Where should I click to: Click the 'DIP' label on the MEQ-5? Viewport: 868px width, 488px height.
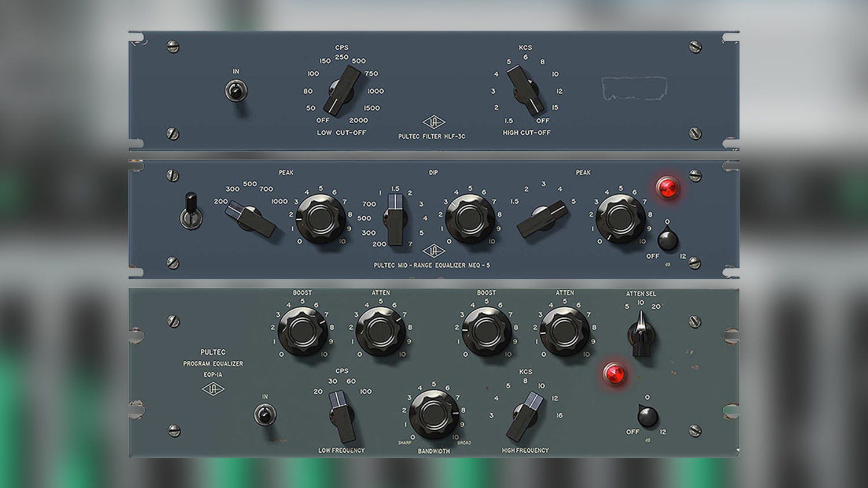[x=433, y=172]
